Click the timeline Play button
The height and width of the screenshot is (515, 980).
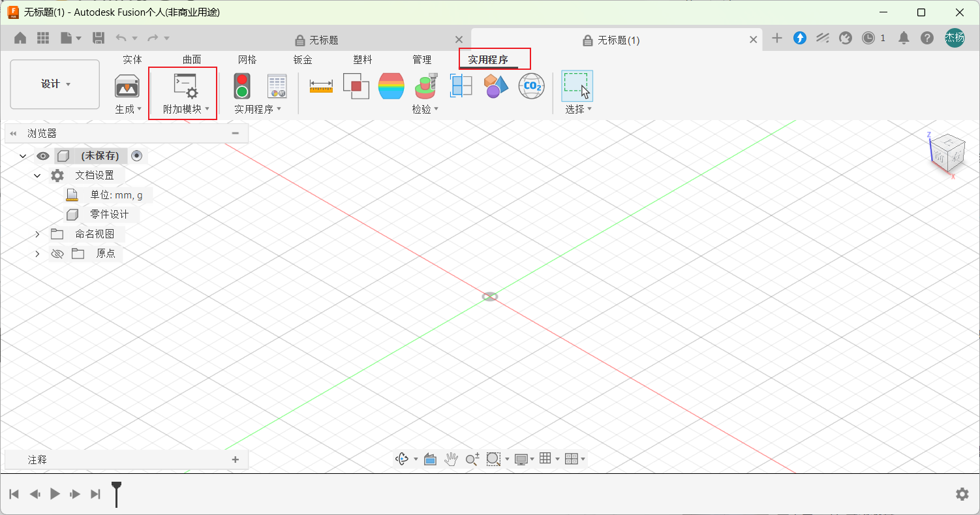click(x=55, y=494)
